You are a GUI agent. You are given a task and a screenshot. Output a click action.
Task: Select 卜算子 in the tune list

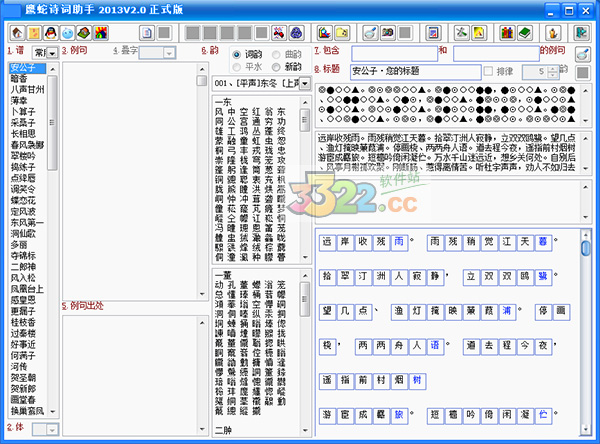tap(23, 112)
